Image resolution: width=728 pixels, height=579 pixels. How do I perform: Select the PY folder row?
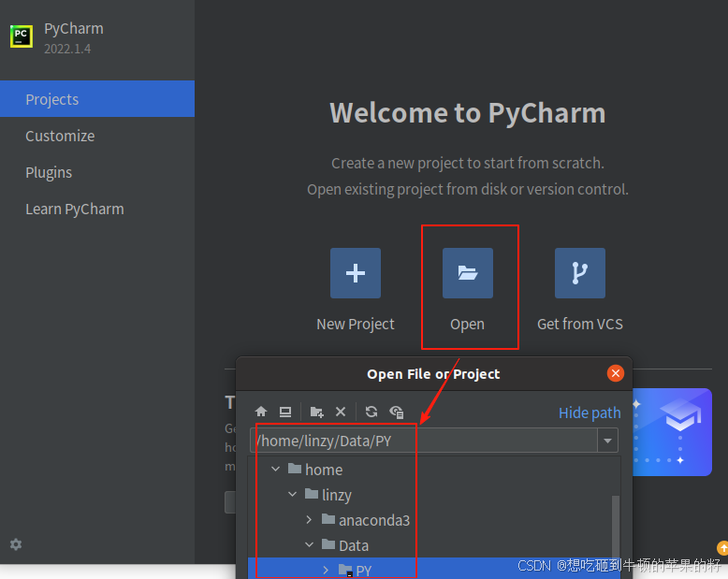click(434, 569)
